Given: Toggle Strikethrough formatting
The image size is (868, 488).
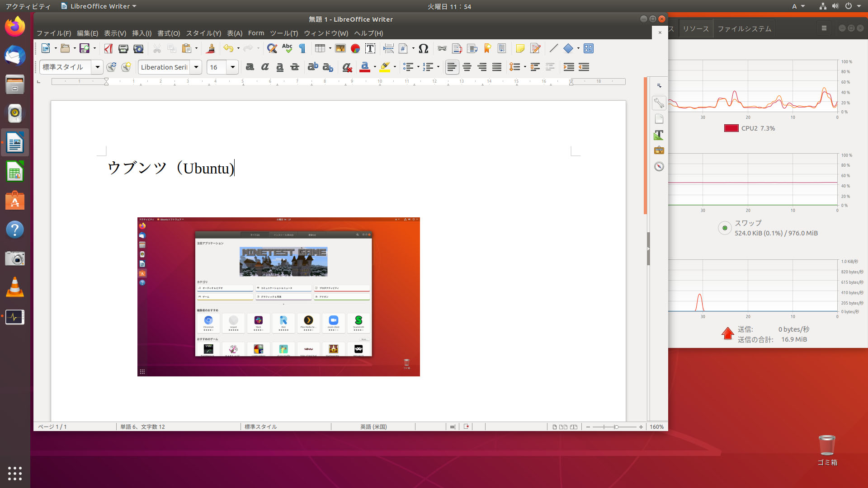Looking at the screenshot, I should [x=295, y=67].
